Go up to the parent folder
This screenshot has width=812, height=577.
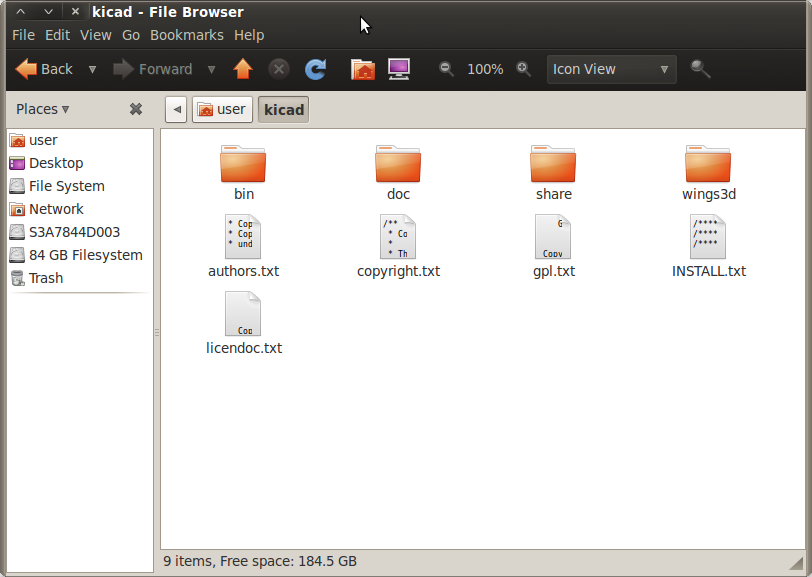click(243, 69)
